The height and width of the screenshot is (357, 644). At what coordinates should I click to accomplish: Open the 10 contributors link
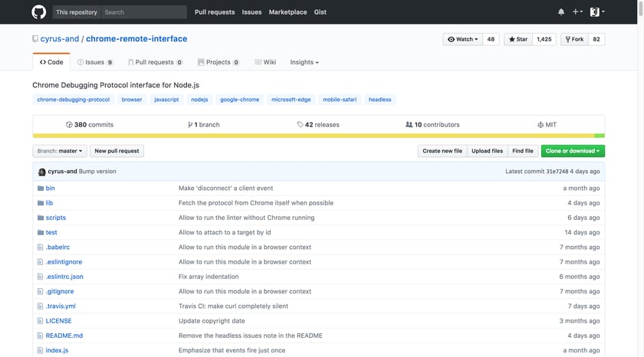[x=432, y=125]
